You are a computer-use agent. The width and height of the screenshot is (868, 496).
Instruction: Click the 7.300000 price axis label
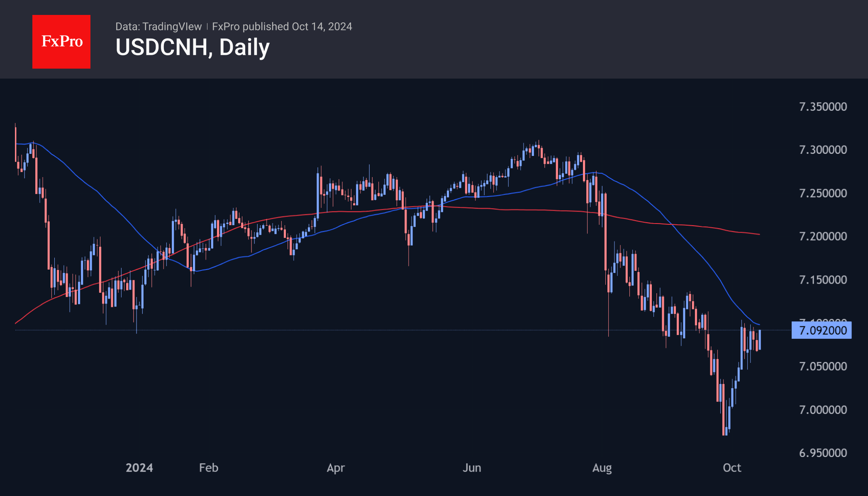point(823,150)
